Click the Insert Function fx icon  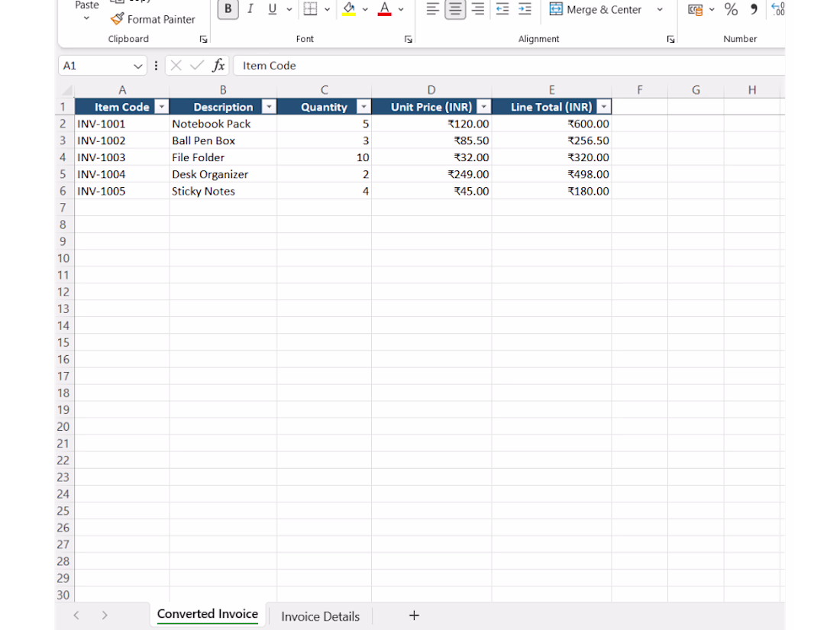pos(218,66)
